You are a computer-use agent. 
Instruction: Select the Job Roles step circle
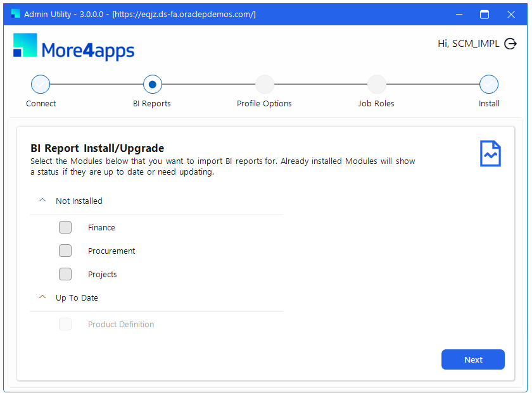[377, 84]
